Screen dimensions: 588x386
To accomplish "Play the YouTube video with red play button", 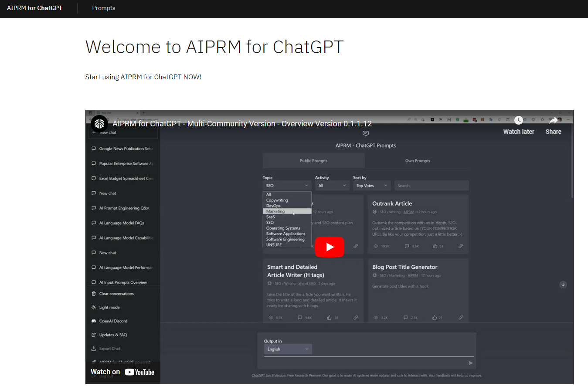I will [x=330, y=247].
